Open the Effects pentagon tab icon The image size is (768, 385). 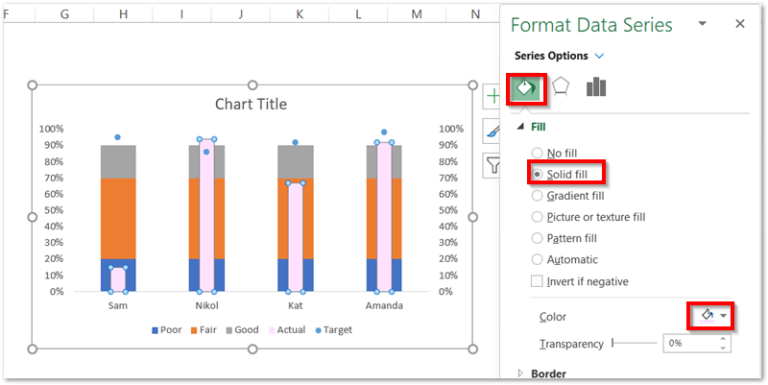(x=560, y=87)
